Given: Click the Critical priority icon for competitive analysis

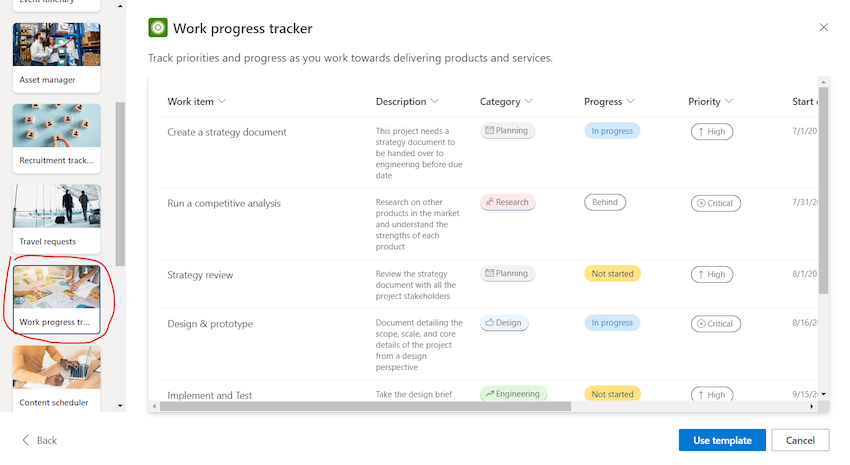Looking at the screenshot, I should pos(701,203).
